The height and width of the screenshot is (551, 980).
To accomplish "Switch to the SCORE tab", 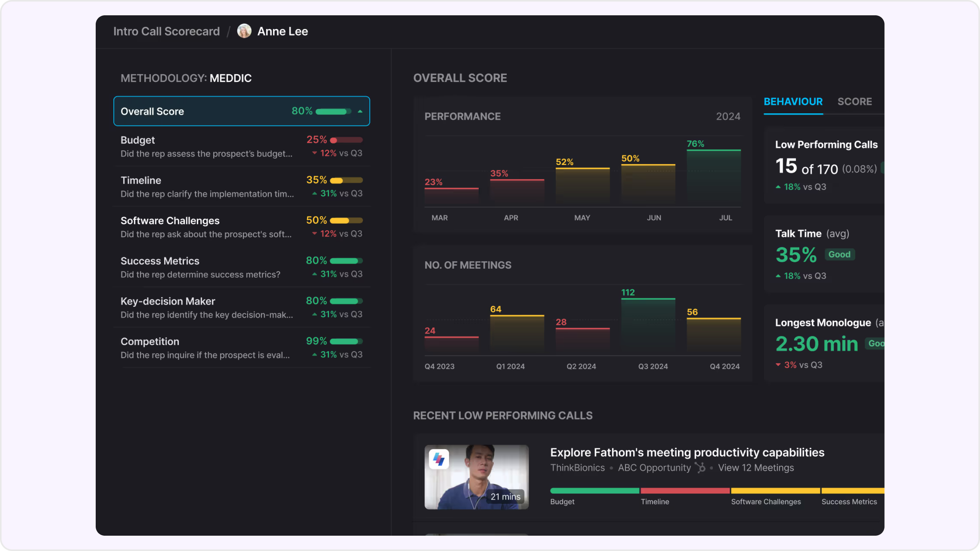I will click(854, 102).
